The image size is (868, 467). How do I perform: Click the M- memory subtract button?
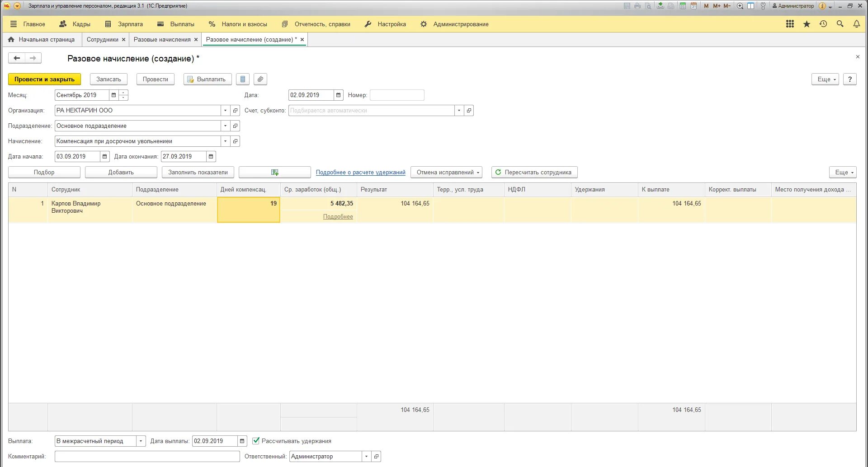pos(727,6)
